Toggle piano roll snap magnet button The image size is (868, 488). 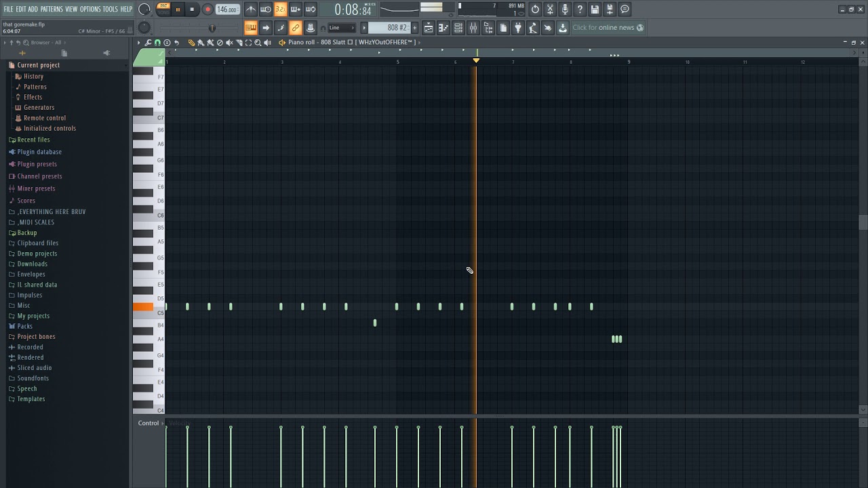pos(157,43)
